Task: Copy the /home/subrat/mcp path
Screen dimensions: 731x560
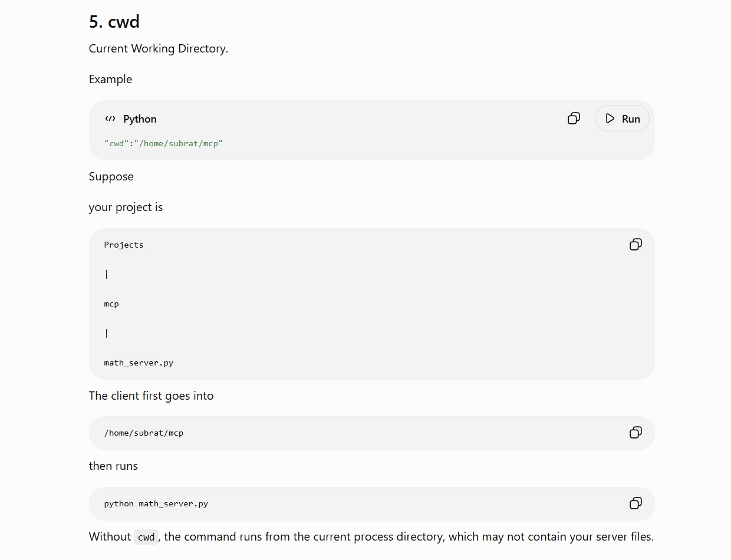Action: tap(635, 433)
